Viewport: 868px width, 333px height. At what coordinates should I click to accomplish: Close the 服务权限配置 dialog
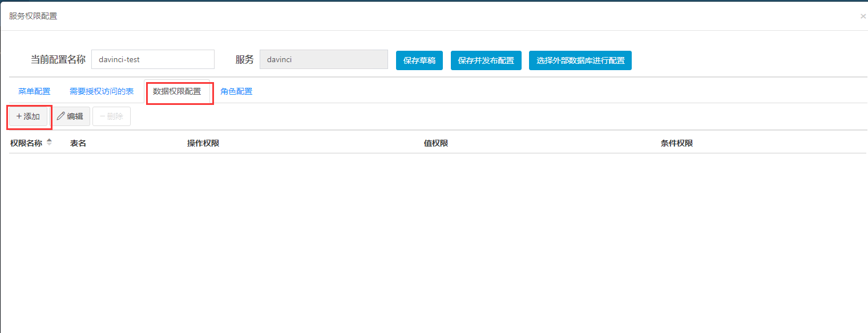click(x=863, y=17)
